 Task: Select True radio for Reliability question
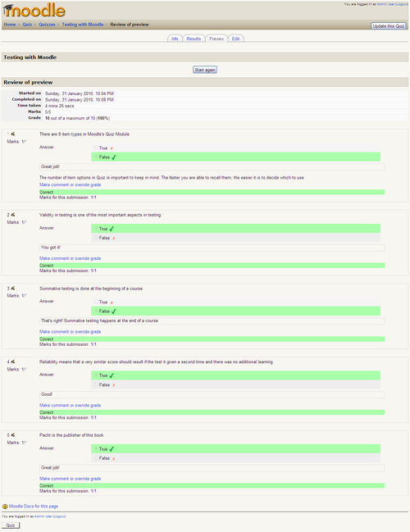pos(96,375)
